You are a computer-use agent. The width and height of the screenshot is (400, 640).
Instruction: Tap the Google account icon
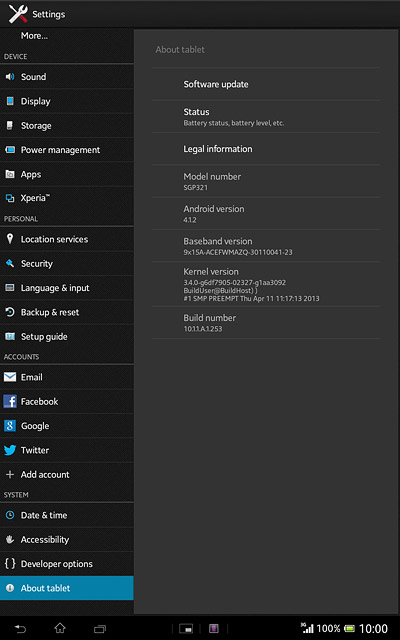click(x=10, y=426)
